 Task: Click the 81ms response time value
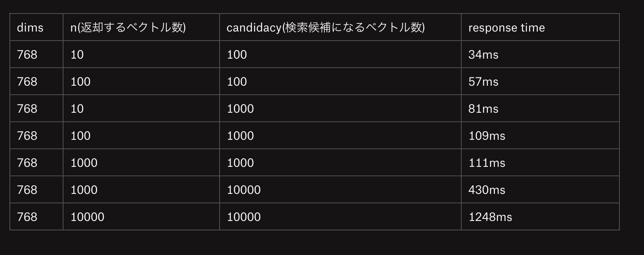(483, 109)
